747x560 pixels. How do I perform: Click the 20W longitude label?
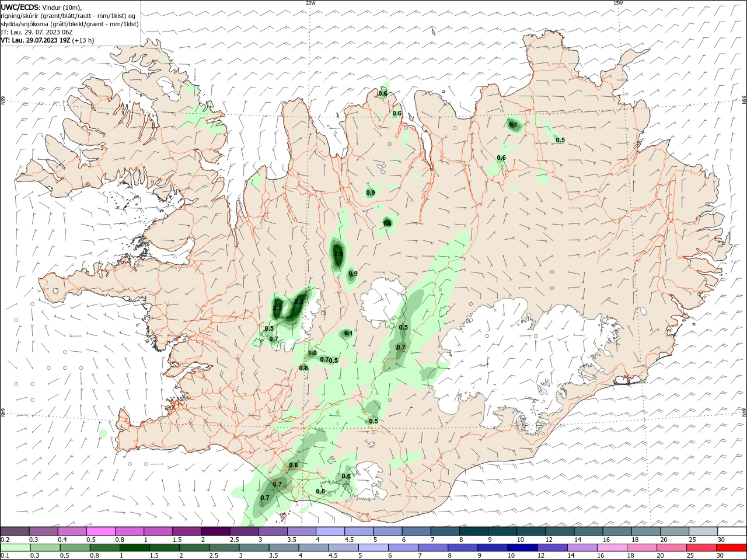pos(310,3)
